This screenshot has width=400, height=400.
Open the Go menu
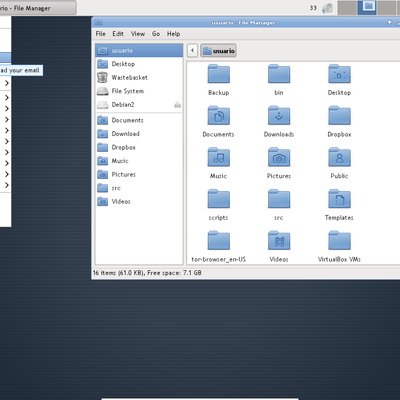click(x=156, y=34)
